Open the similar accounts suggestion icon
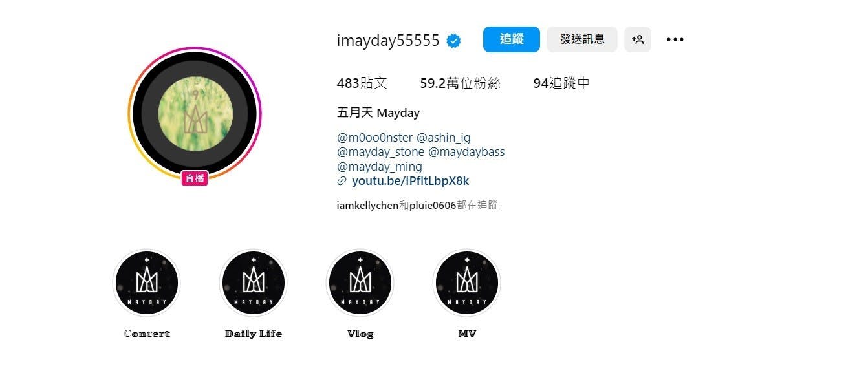This screenshot has width=868, height=373. click(x=638, y=39)
